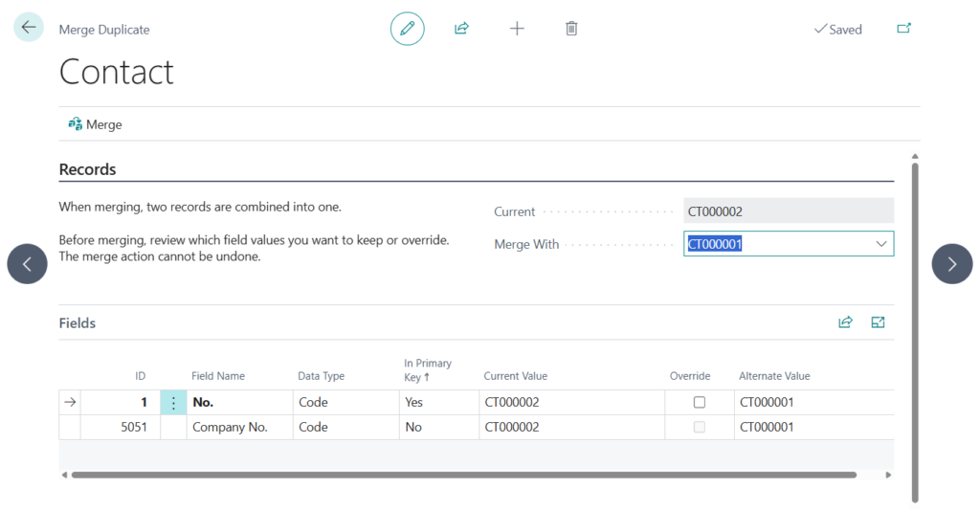Collapse the Records section heading

click(x=87, y=169)
